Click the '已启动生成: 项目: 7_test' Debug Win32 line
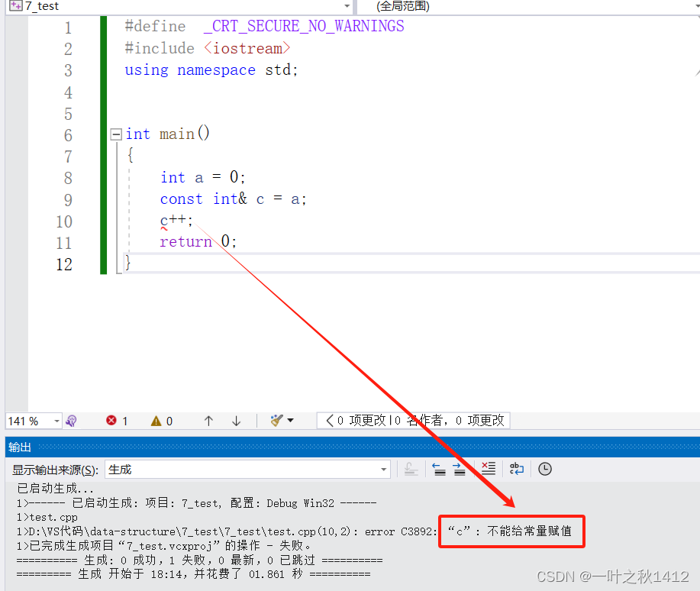The image size is (700, 591). 196,503
